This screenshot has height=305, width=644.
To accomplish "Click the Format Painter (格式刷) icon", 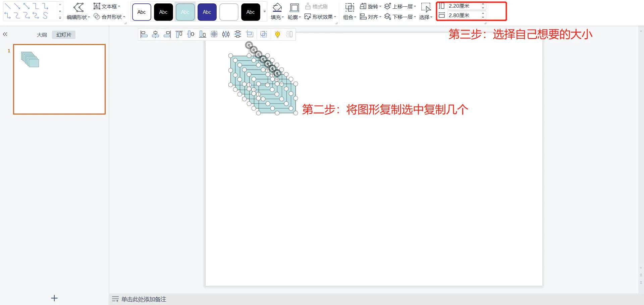I will [x=308, y=6].
